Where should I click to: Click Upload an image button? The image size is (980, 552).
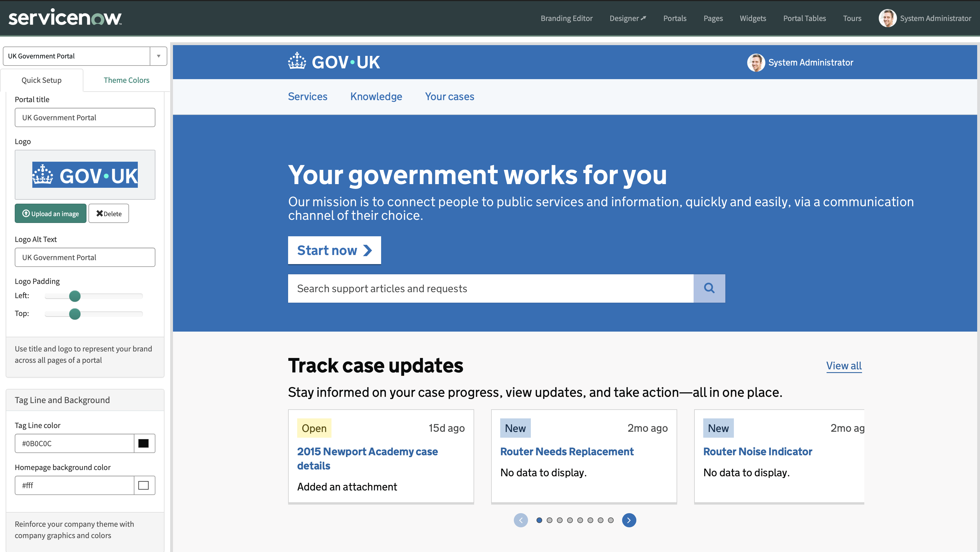[50, 214]
